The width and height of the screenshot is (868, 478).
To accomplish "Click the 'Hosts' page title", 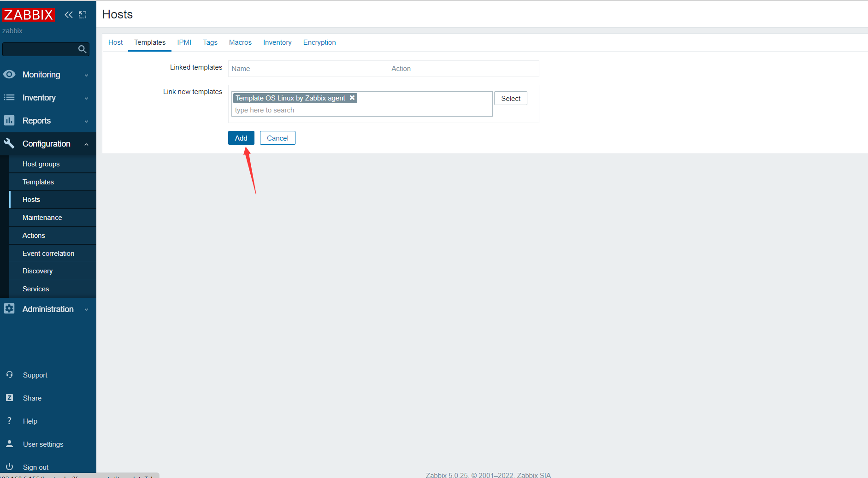I will (118, 14).
